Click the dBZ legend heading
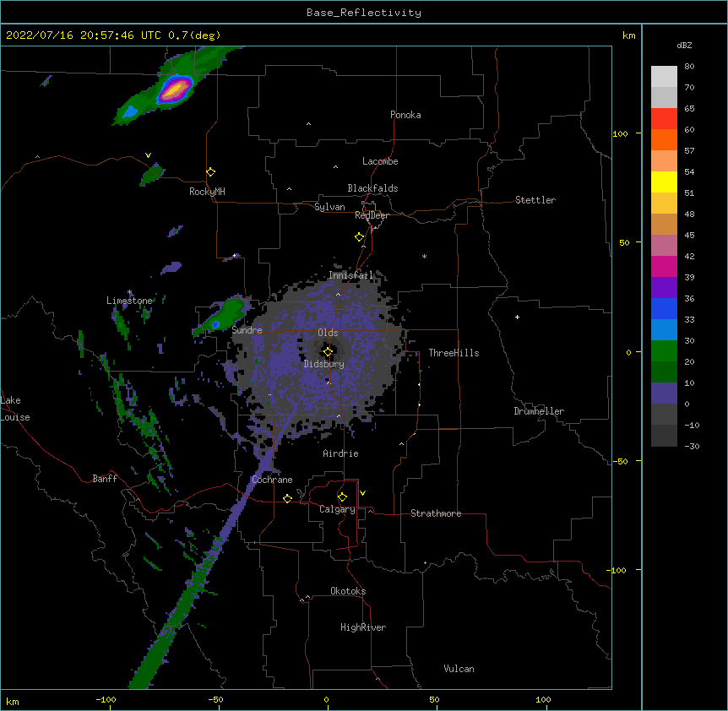728x711 pixels. point(684,46)
